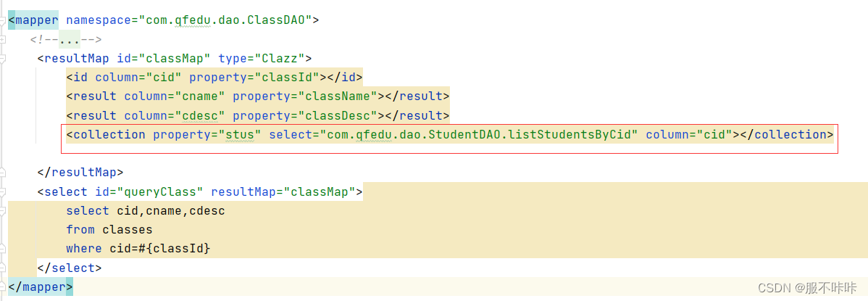Collapse the mapper tag fold marker

[3, 20]
